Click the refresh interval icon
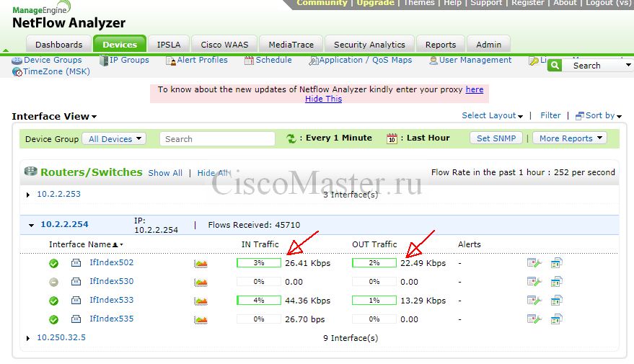This screenshot has height=364, width=634. 291,138
